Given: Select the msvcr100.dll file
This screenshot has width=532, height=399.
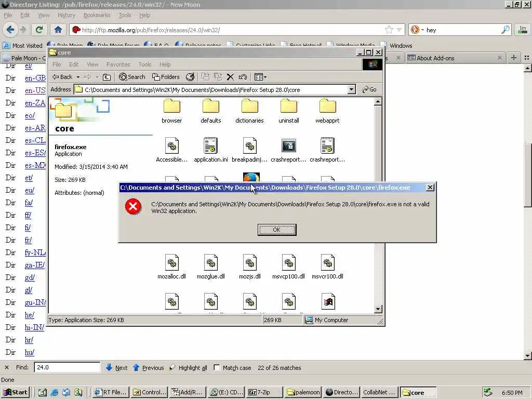Looking at the screenshot, I should point(327,267).
